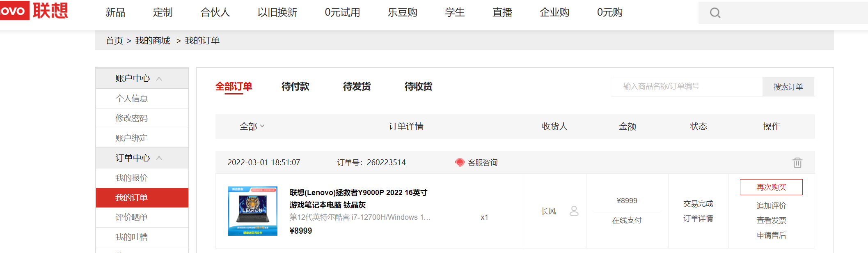
Task: Open 乐豆购 in top navigation
Action: pyautogui.click(x=403, y=13)
